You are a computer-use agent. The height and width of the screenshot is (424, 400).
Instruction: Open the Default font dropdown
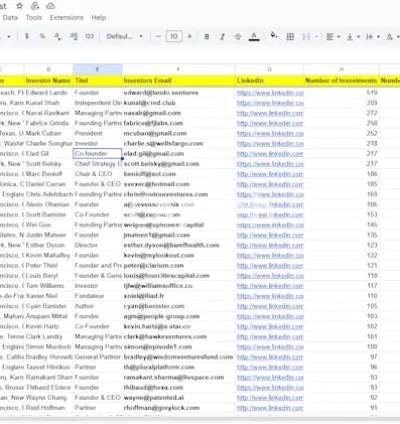[x=125, y=36]
